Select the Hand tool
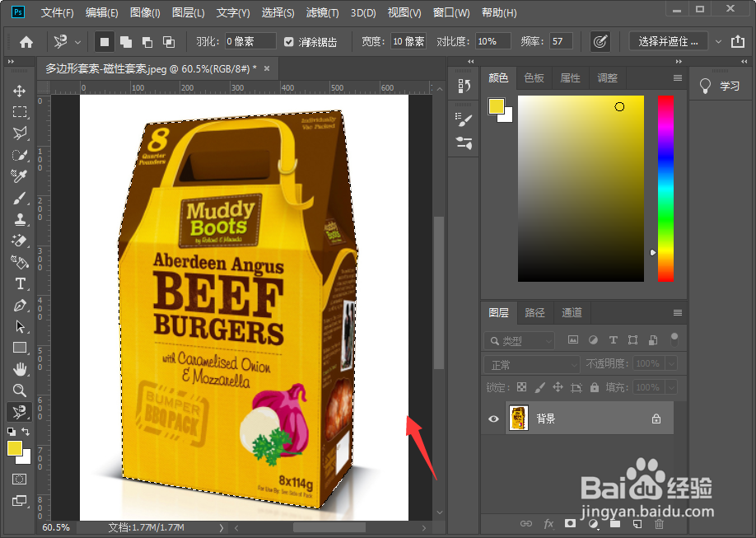This screenshot has height=538, width=756. click(19, 370)
